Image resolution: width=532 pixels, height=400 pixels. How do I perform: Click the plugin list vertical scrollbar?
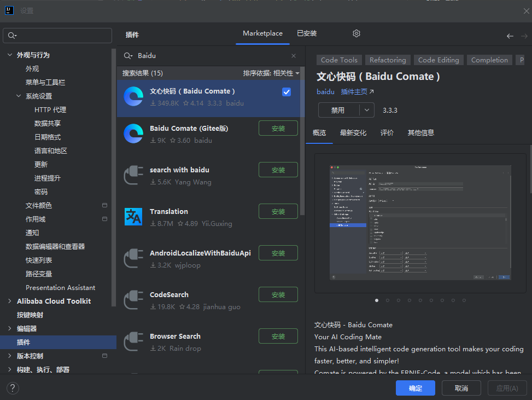[x=302, y=141]
